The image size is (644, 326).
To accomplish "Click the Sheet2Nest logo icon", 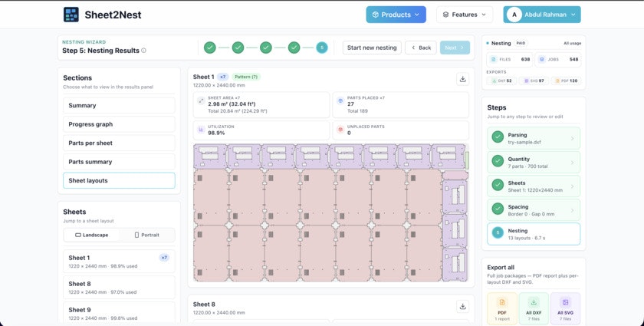I will [x=71, y=15].
